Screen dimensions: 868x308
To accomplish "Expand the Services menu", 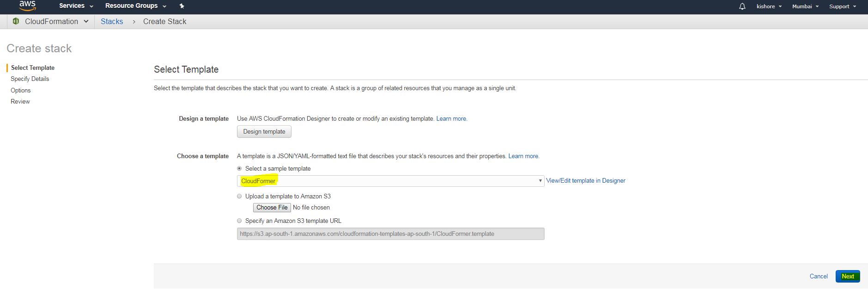I will point(76,6).
